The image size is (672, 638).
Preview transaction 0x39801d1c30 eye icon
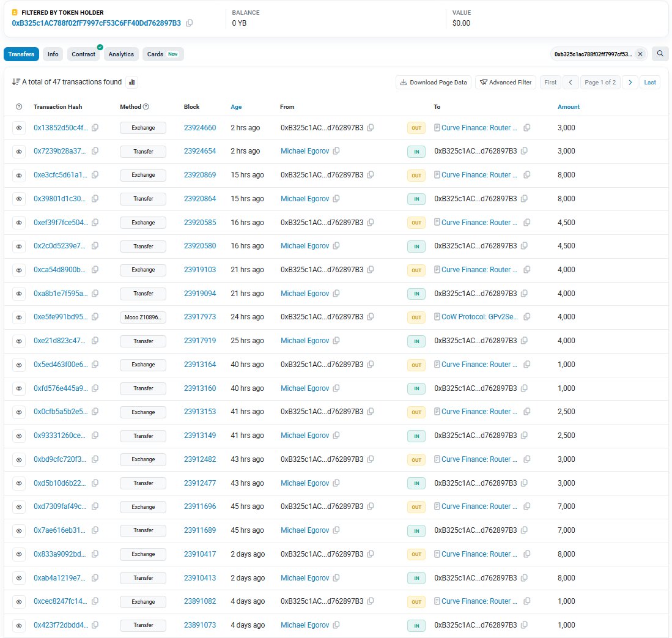pos(19,199)
